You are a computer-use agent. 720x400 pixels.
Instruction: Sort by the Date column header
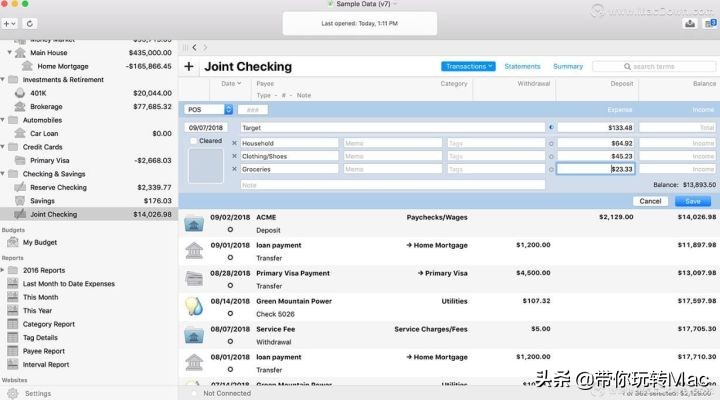tap(231, 84)
